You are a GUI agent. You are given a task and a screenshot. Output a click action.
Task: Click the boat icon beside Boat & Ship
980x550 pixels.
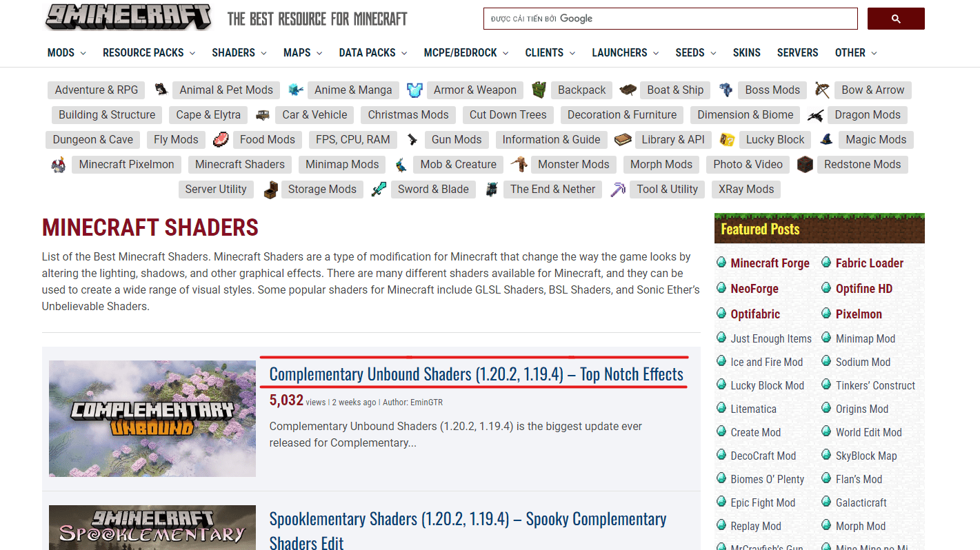click(x=628, y=90)
